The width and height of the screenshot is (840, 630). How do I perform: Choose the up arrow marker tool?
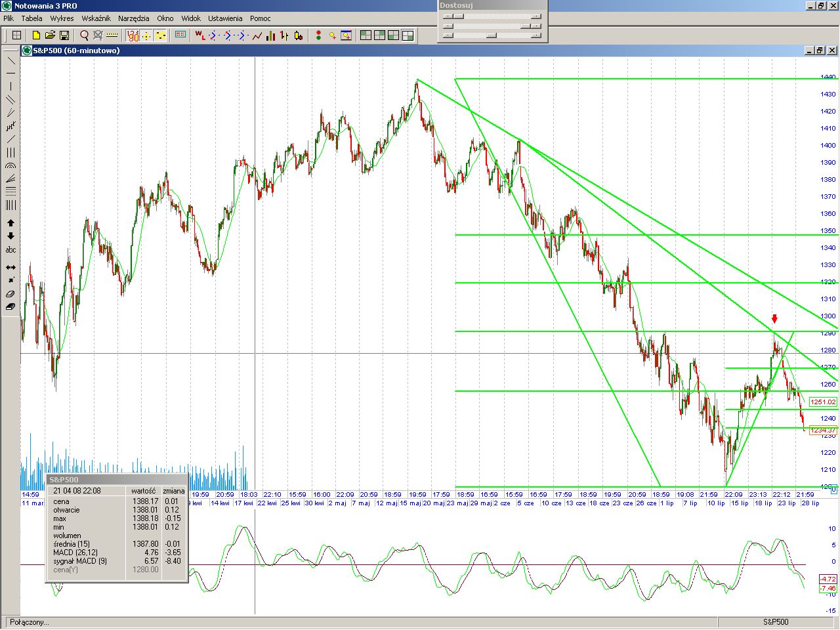[x=10, y=223]
